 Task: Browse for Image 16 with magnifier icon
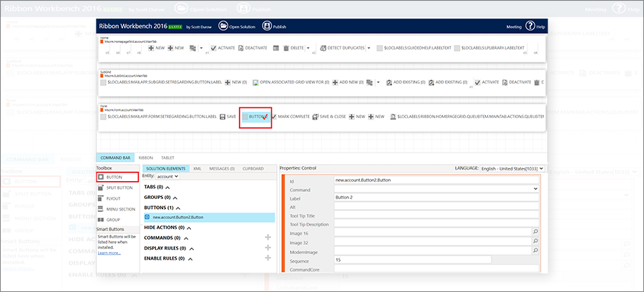coord(535,232)
